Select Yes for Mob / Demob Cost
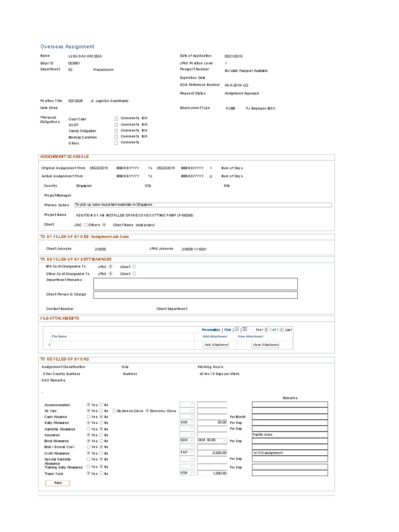399x532 pixels. point(88,447)
